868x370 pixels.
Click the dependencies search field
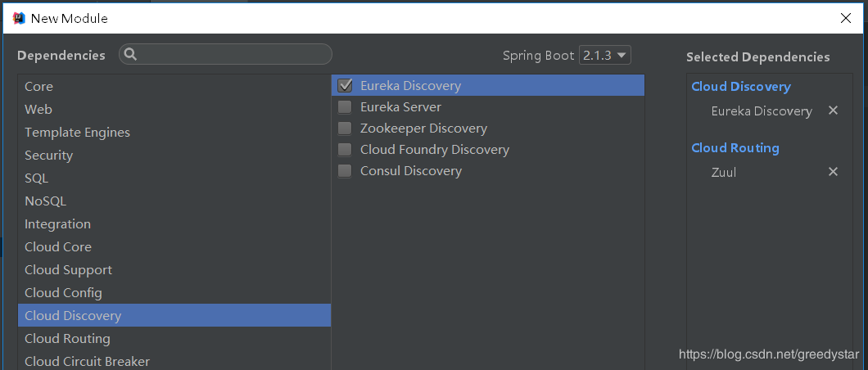pos(225,54)
